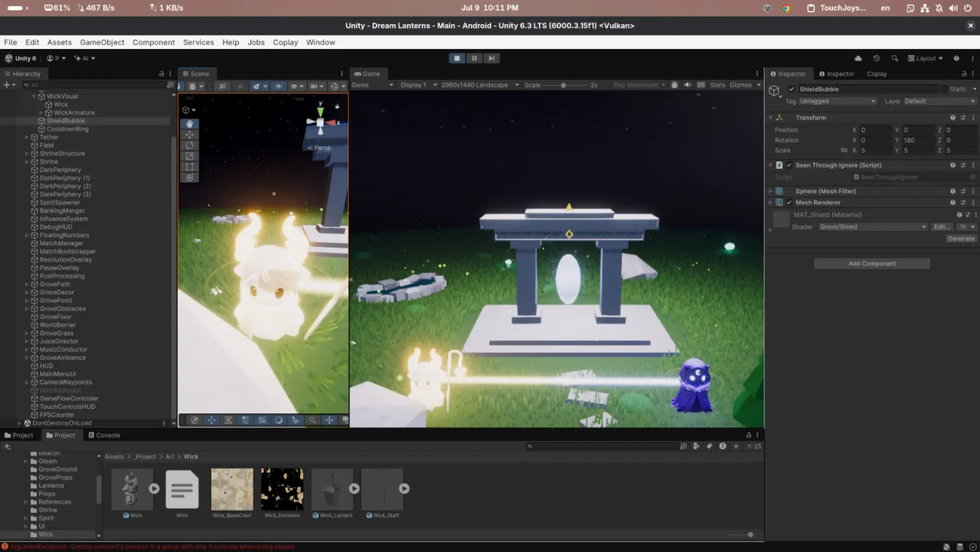Select the Move tool in Scene overlay
Image resolution: width=980 pixels, height=552 pixels.
pos(189,134)
